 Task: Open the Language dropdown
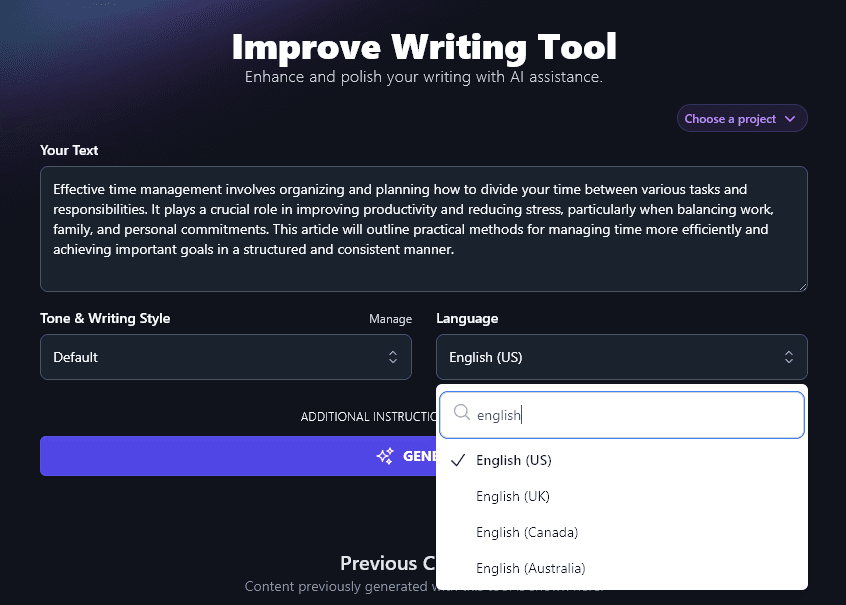point(621,356)
